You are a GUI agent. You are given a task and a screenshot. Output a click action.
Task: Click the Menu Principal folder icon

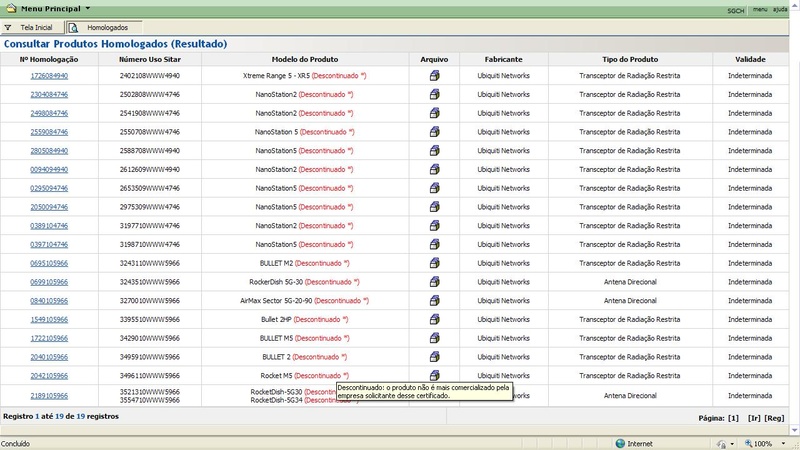coord(11,8)
